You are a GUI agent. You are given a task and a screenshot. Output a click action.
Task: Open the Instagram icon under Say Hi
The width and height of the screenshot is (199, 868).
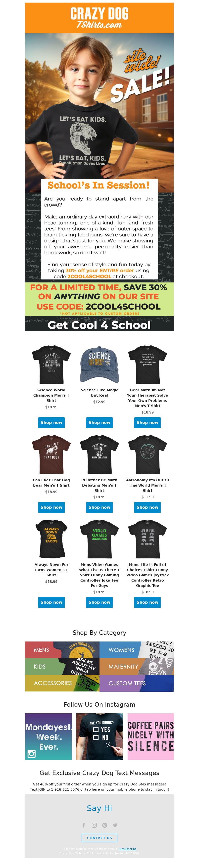(x=94, y=825)
